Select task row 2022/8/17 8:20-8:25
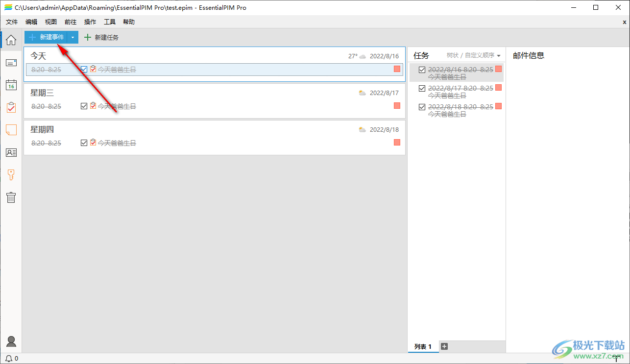Screen dimensions: 630x364 coord(457,92)
